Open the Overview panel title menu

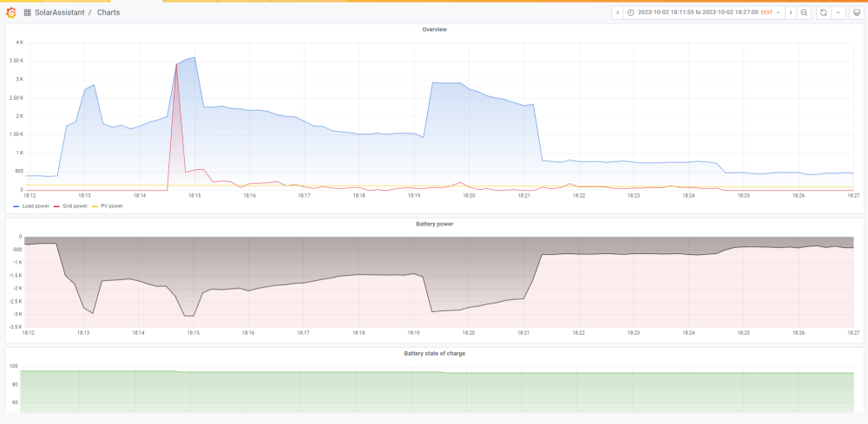click(435, 29)
